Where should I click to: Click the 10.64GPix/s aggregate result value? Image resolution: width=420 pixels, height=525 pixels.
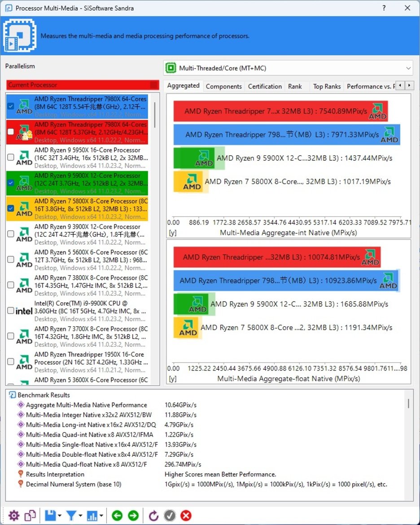pyautogui.click(x=180, y=405)
